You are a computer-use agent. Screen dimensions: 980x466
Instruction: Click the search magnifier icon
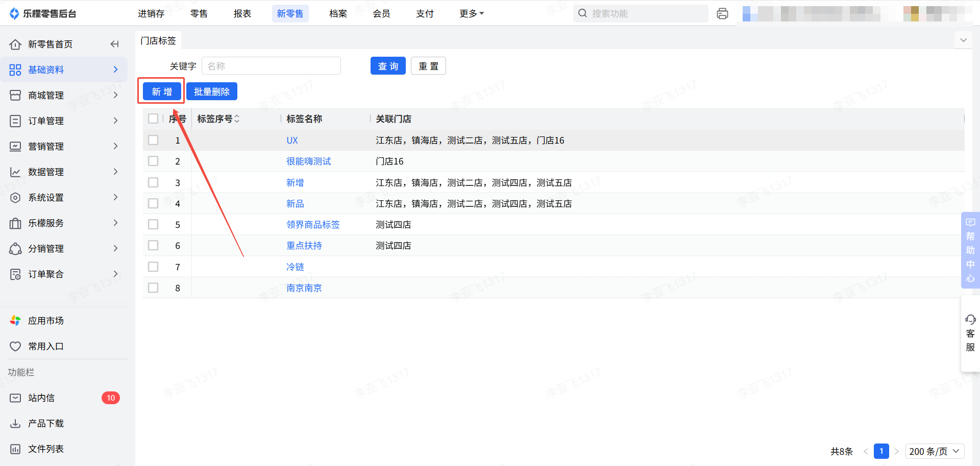point(582,13)
